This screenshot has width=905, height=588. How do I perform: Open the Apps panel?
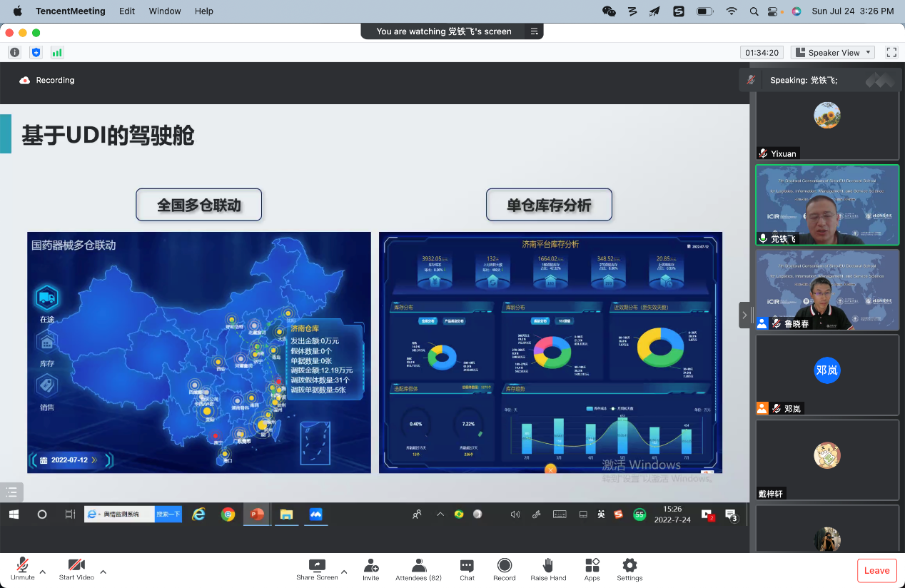(592, 569)
